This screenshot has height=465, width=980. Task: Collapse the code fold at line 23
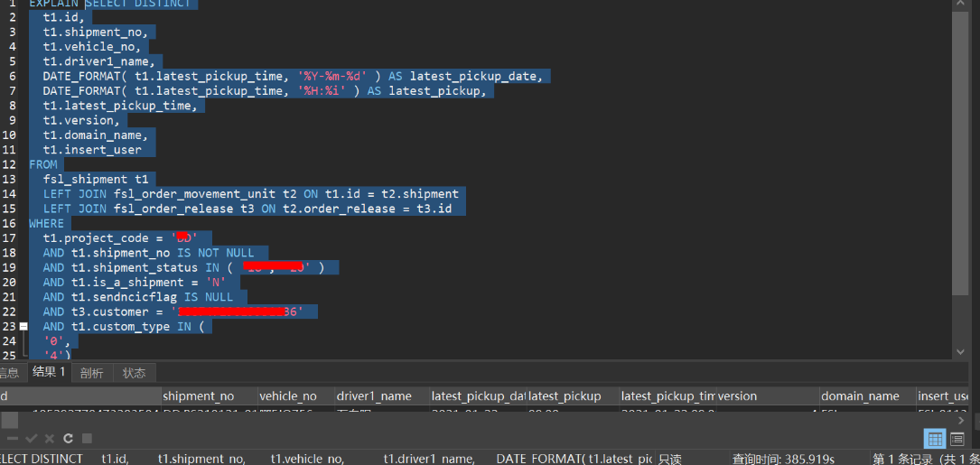[23, 326]
